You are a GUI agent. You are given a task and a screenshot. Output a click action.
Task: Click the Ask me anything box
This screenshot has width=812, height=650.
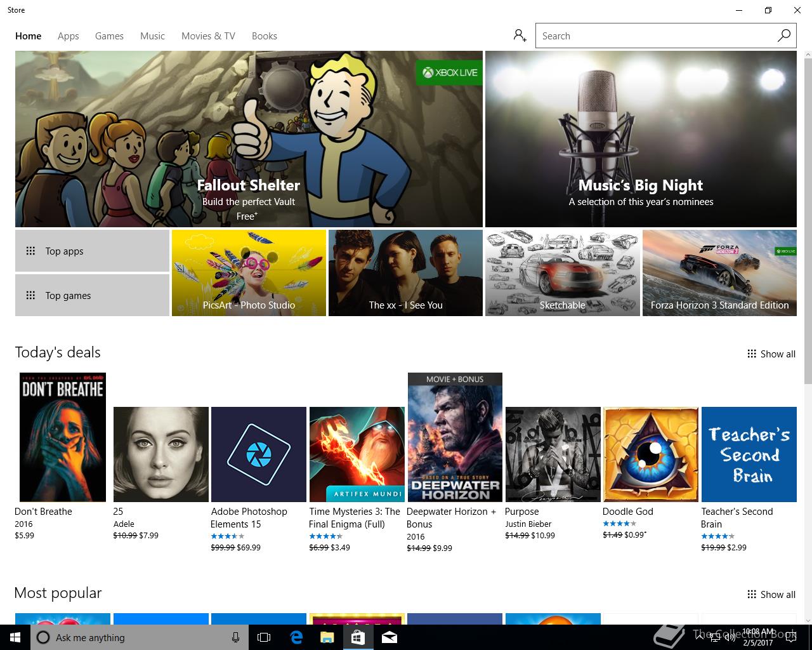pyautogui.click(x=140, y=637)
